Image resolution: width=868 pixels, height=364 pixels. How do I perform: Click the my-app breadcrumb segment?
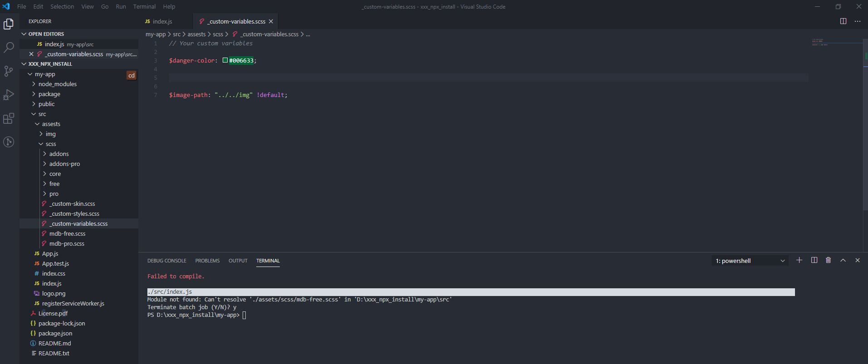[156, 34]
